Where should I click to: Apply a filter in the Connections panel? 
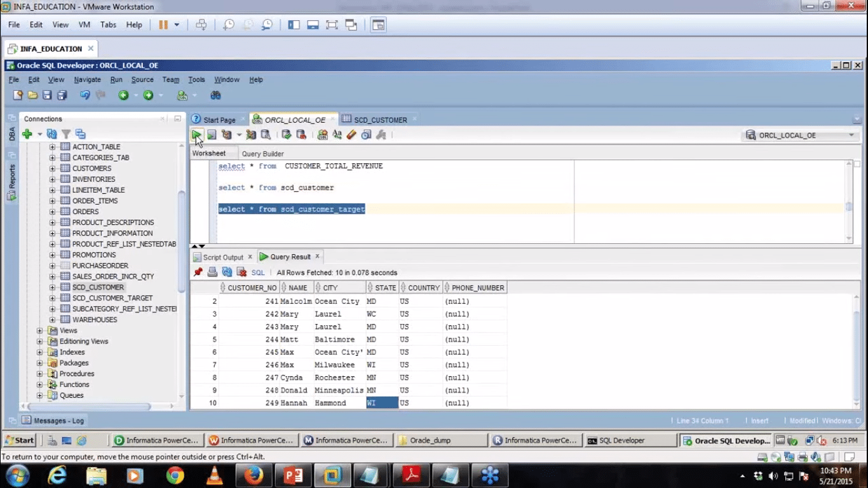[66, 134]
